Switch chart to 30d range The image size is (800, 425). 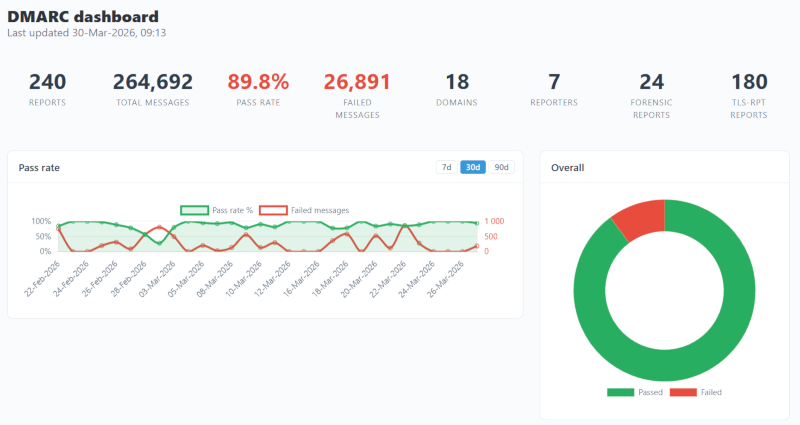(473, 167)
